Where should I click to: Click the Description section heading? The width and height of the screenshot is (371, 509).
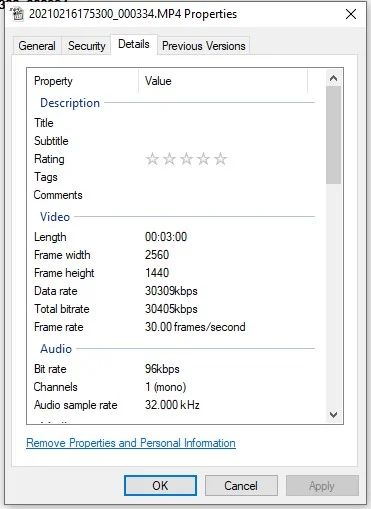pyautogui.click(x=70, y=103)
